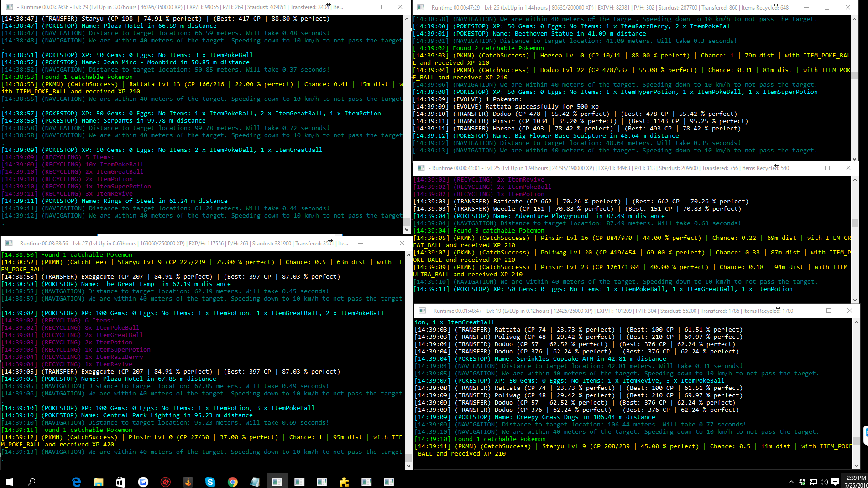Open the Dropbox tray icon
This screenshot has width=868, height=488.
(x=802, y=482)
